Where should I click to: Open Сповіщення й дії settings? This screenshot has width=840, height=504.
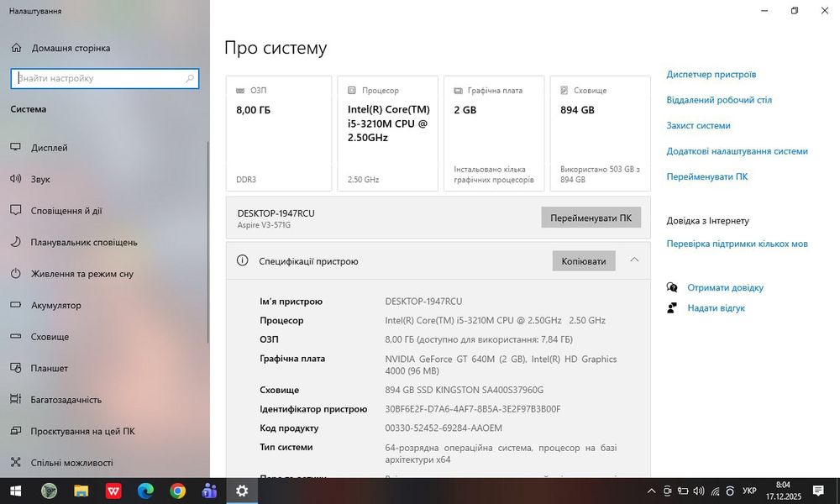point(66,211)
